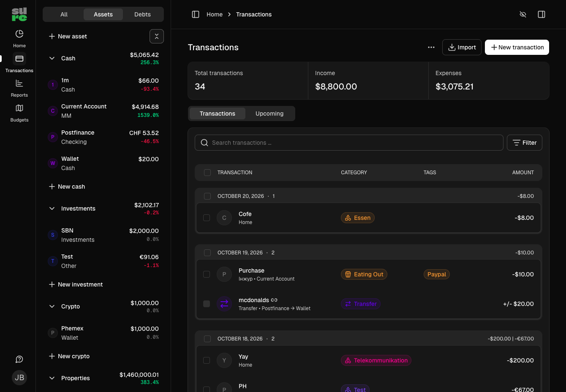Collapse the Crypto group chevron
Viewport: 566px width, 392px height.
click(x=52, y=306)
